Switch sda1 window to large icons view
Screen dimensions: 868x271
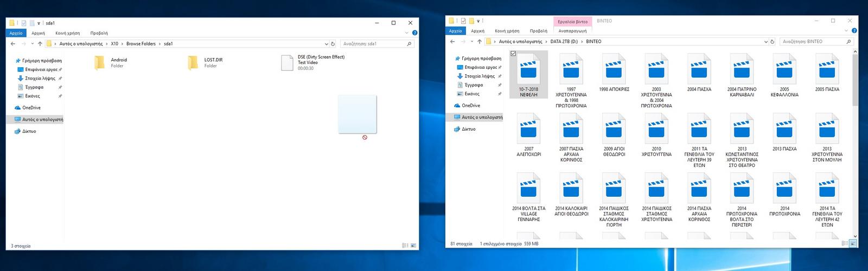[x=413, y=246]
